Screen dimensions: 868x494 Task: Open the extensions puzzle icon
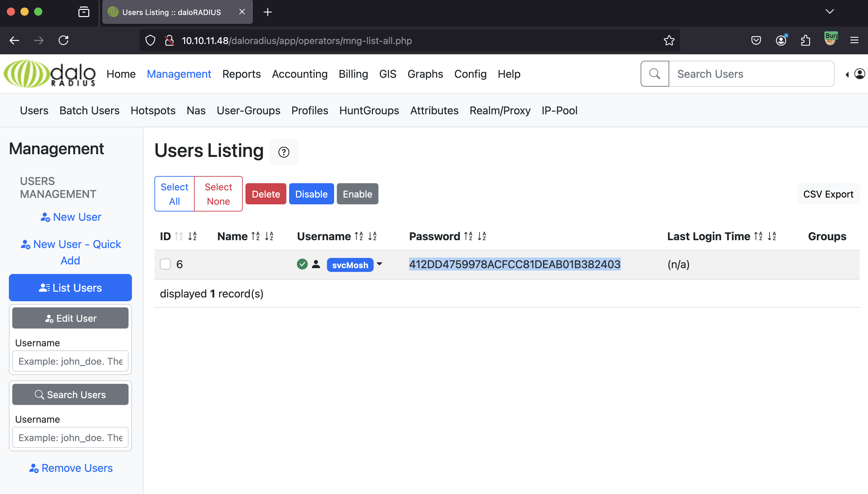click(x=805, y=41)
